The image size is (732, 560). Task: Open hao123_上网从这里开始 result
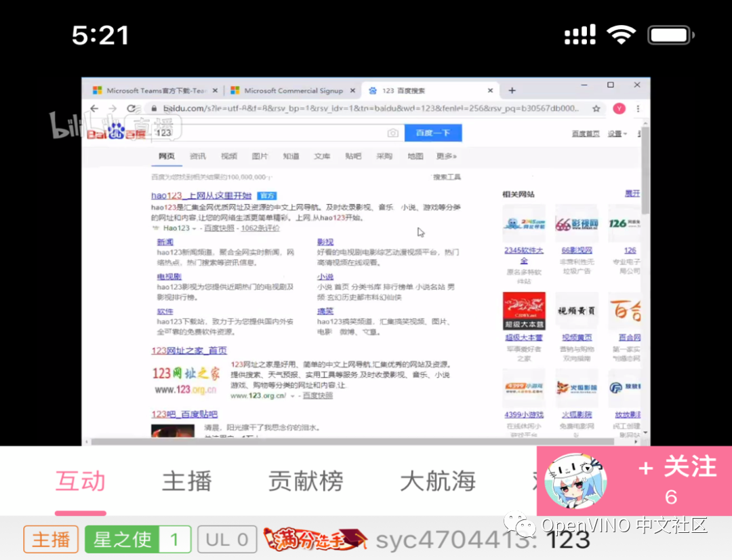point(201,195)
